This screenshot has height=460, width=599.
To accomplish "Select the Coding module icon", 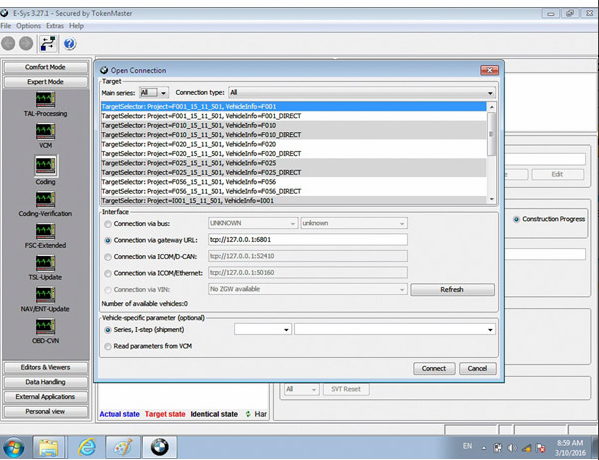I will pos(45,165).
